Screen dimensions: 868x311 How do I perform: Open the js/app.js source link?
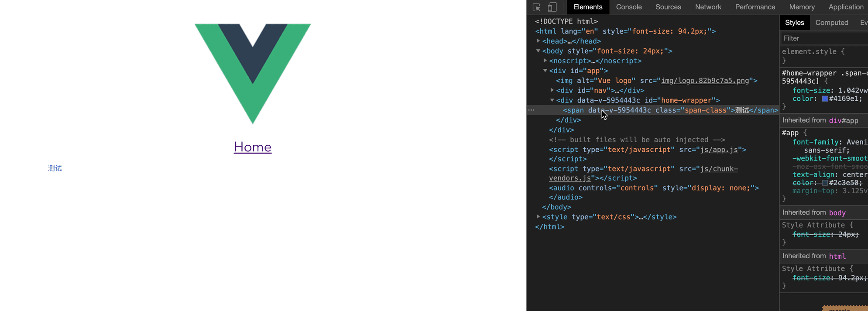[719, 150]
